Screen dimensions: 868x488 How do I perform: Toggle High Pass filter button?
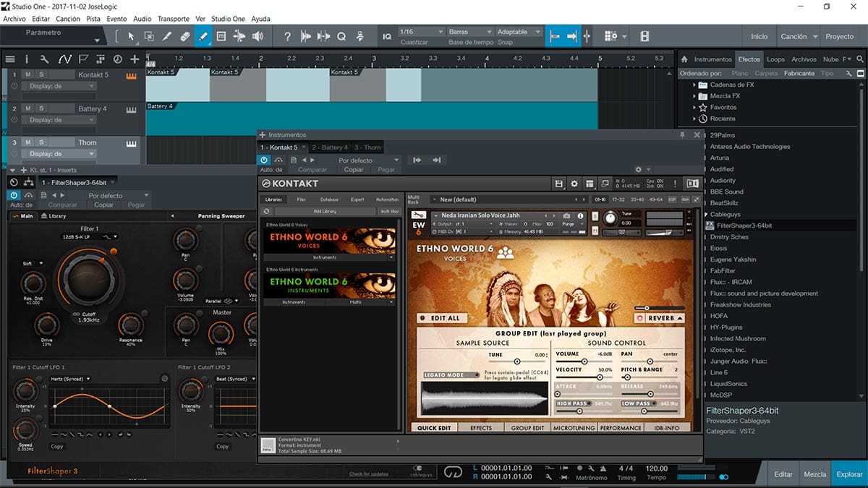pyautogui.click(x=573, y=403)
